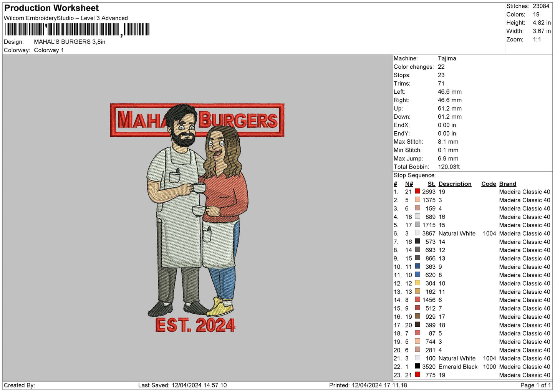Click stitch count '2693' in stop row 1
555x392 pixels.
(x=429, y=192)
